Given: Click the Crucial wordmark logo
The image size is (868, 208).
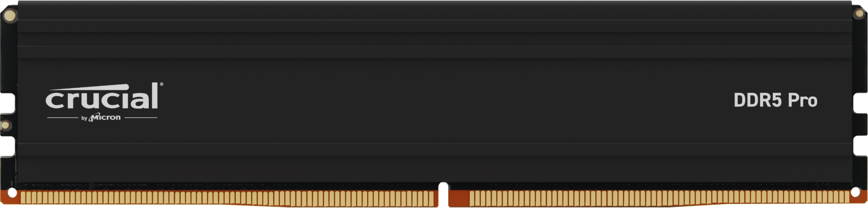Looking at the screenshot, I should point(102,96).
